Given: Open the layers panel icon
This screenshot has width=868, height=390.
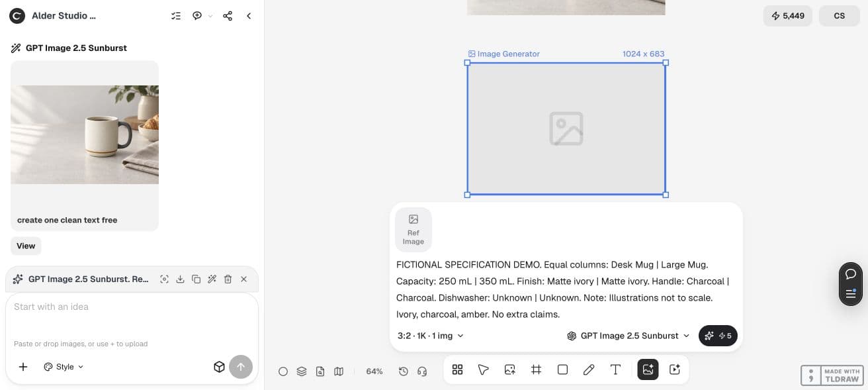Looking at the screenshot, I should [302, 371].
